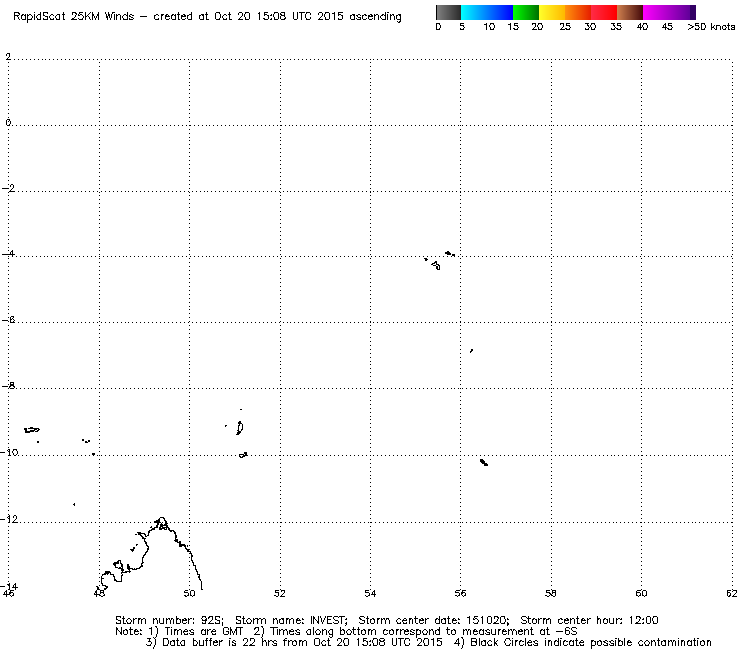This screenshot has height=650, width=740.
Task: Click the longitude axis label '54'
Action: coord(370,593)
